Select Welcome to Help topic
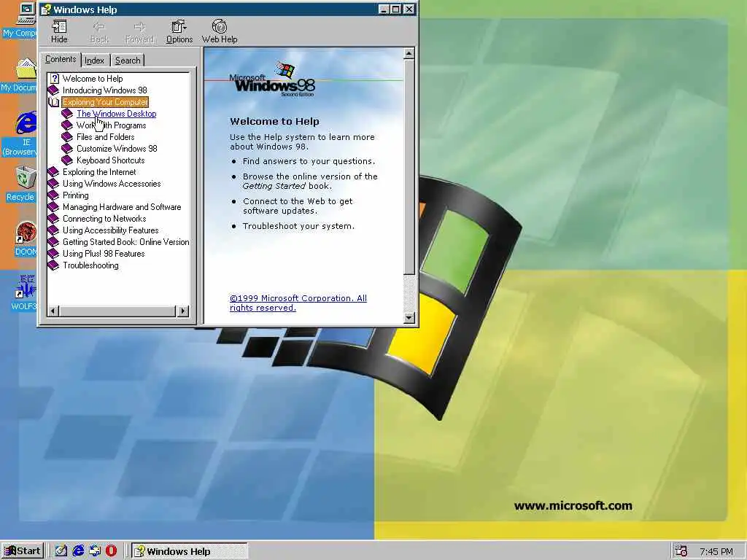This screenshot has height=560, width=747. 93,79
